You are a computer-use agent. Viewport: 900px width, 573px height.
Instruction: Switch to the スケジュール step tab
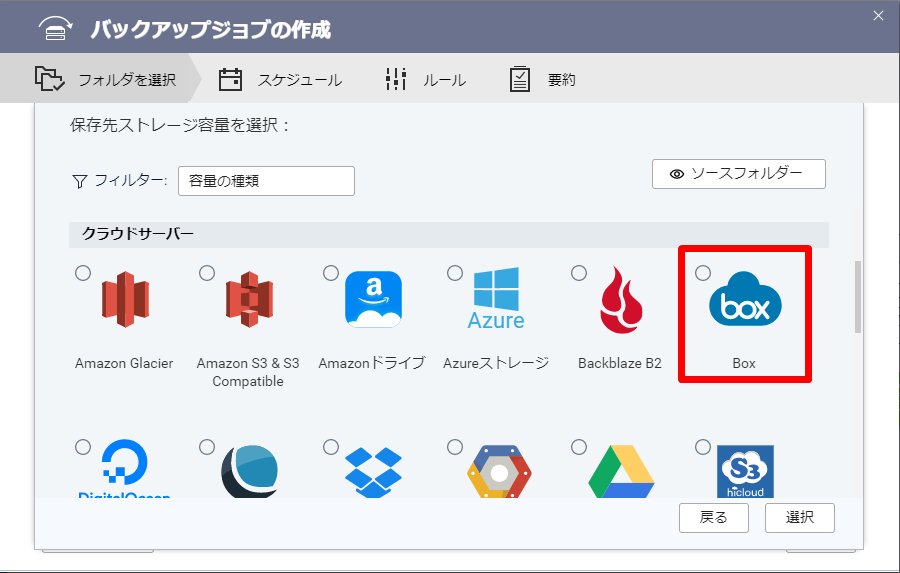point(280,79)
